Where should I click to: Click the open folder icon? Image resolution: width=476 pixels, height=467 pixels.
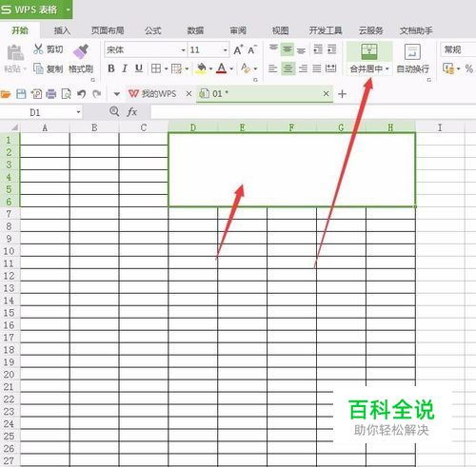(x=6, y=94)
